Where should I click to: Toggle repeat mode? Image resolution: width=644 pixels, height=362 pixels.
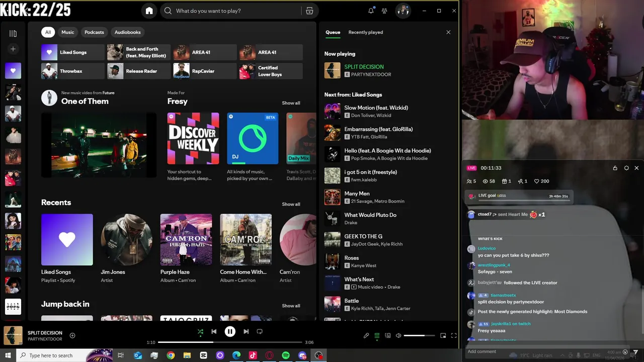[260, 331]
